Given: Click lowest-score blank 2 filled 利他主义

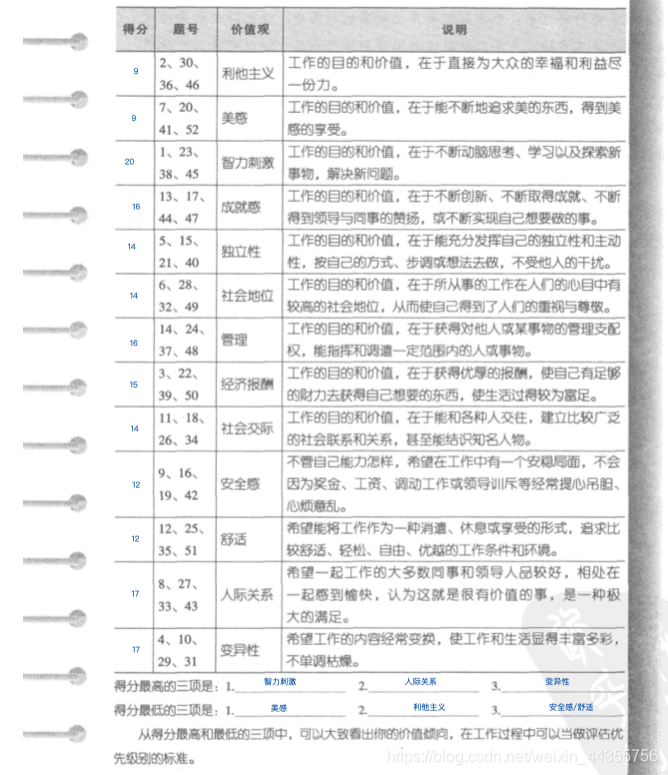Looking at the screenshot, I should [423, 709].
